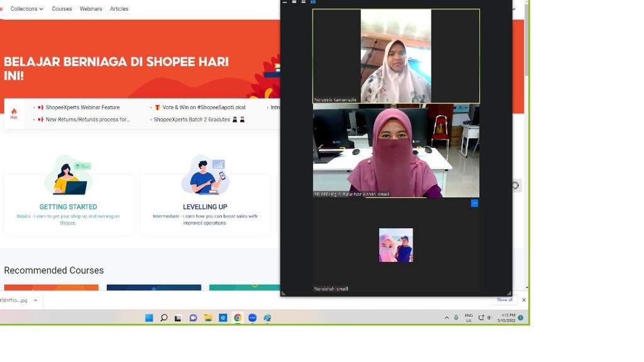Open Google Chrome from taskbar

(238, 318)
